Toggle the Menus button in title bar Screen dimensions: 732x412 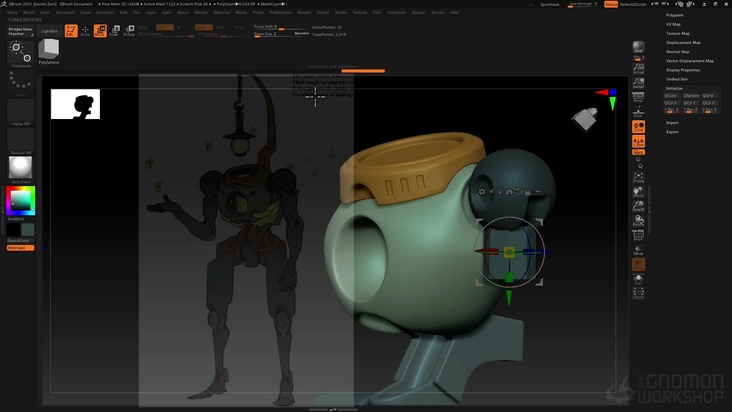pyautogui.click(x=610, y=4)
